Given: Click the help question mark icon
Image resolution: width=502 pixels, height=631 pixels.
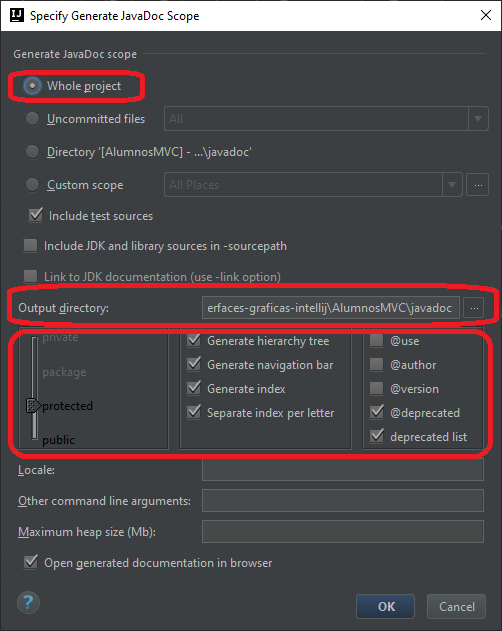Looking at the screenshot, I should click(x=28, y=602).
